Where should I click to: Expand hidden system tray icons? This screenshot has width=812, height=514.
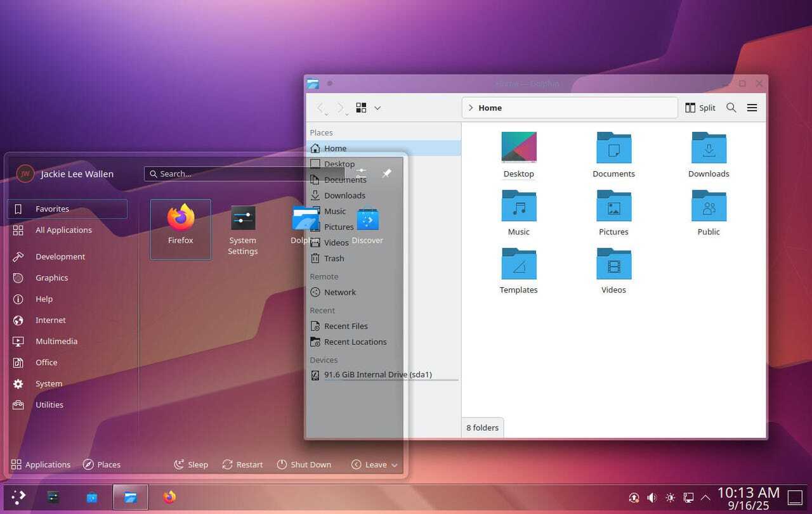tap(705, 497)
